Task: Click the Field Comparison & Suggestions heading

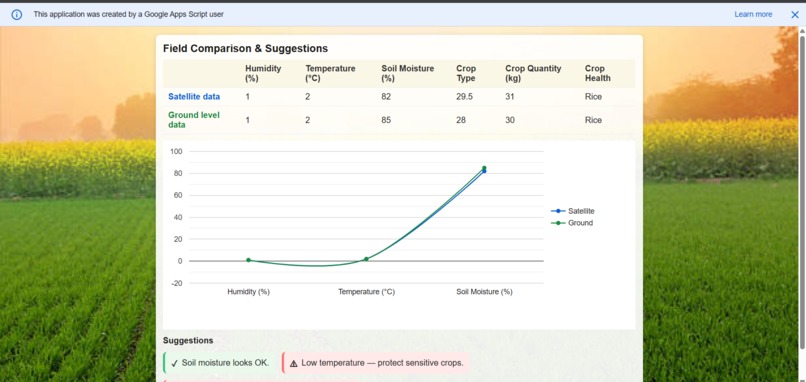Action: click(x=245, y=48)
